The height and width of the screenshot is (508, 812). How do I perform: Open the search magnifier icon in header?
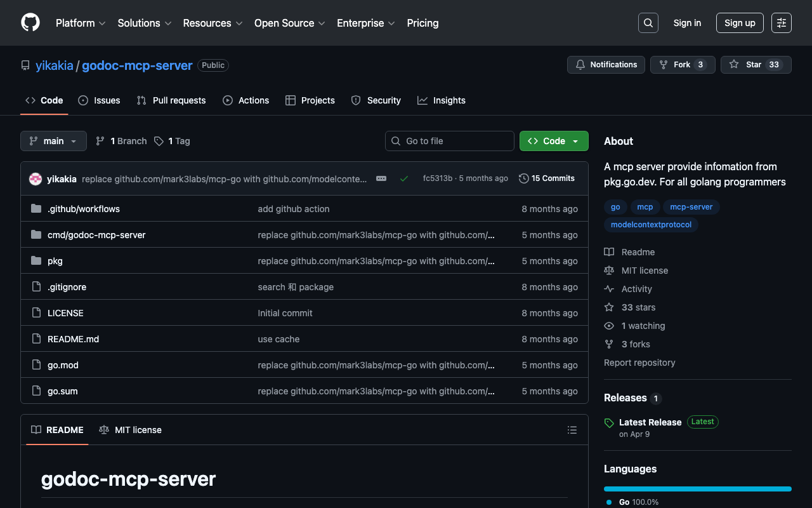[x=648, y=23]
